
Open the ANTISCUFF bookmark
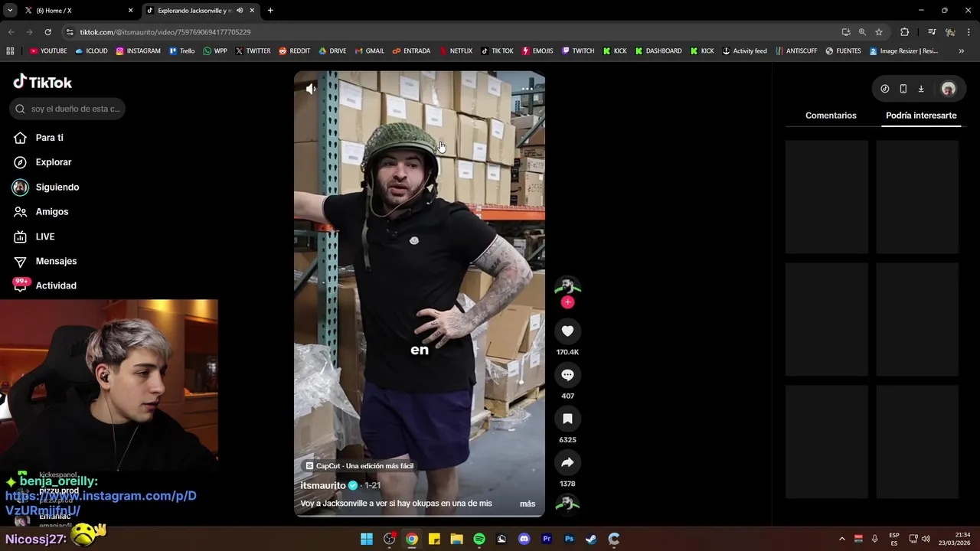pyautogui.click(x=796, y=51)
